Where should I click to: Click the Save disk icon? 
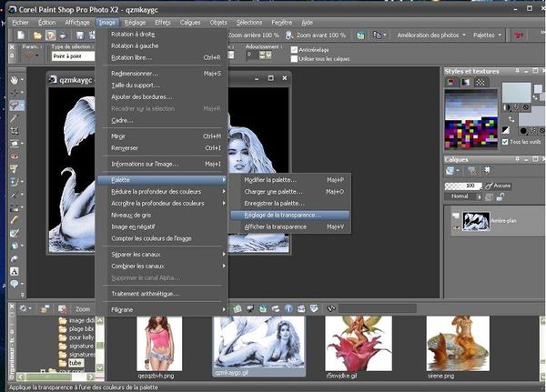pyautogui.click(x=80, y=35)
